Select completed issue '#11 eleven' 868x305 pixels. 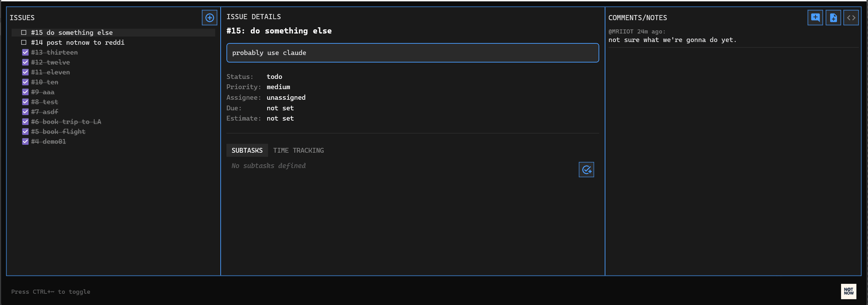[x=50, y=72]
